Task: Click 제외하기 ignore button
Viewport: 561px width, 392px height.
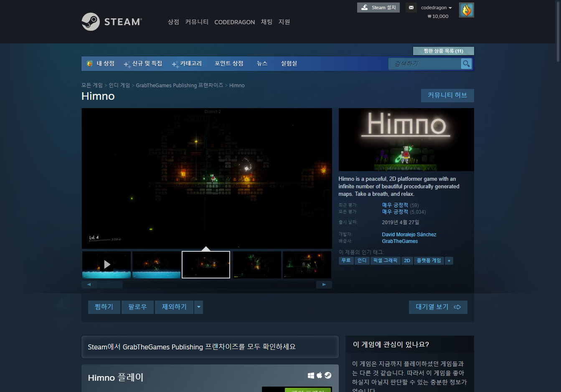Action: (174, 307)
